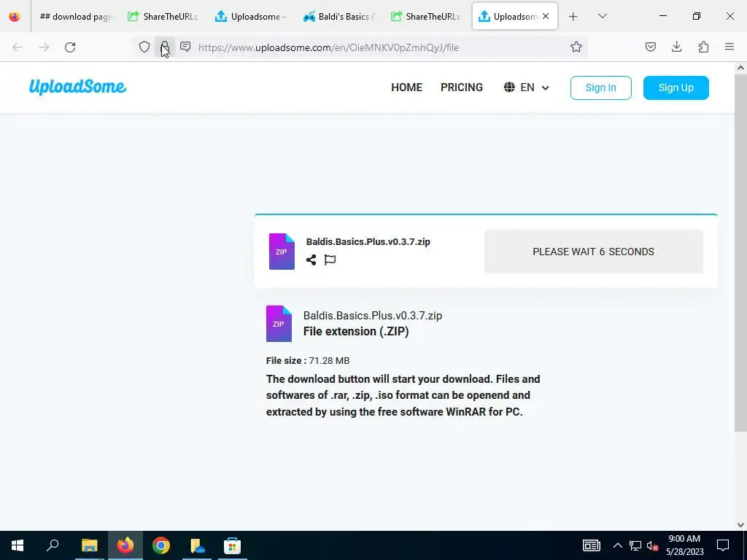This screenshot has width=747, height=560.
Task: Click the permissions icon in the address bar
Action: (x=185, y=47)
